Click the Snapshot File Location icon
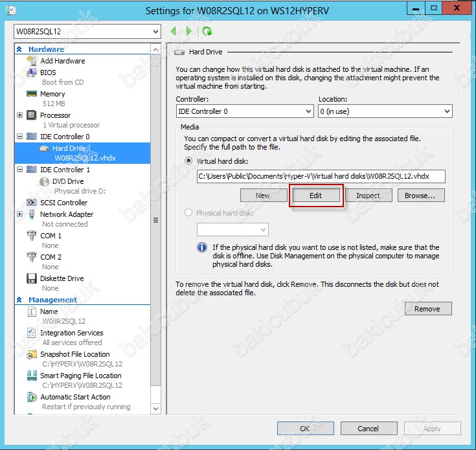The width and height of the screenshot is (476, 450). coord(32,354)
